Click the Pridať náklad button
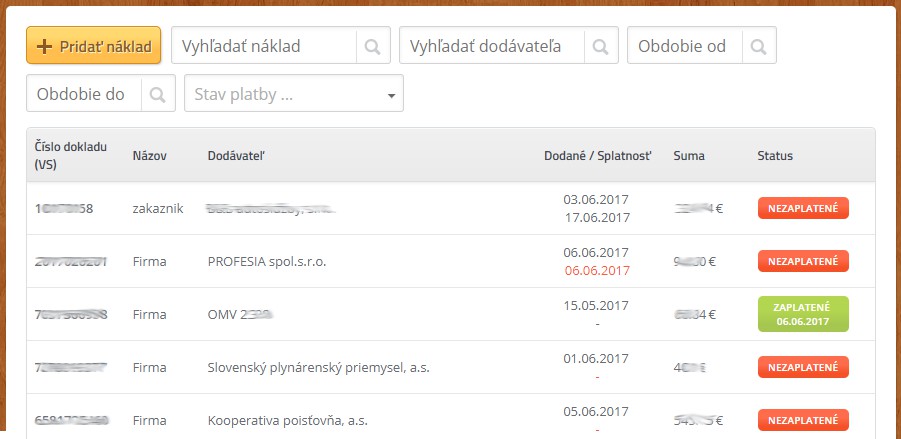Screen dimensions: 901x439 click(94, 45)
